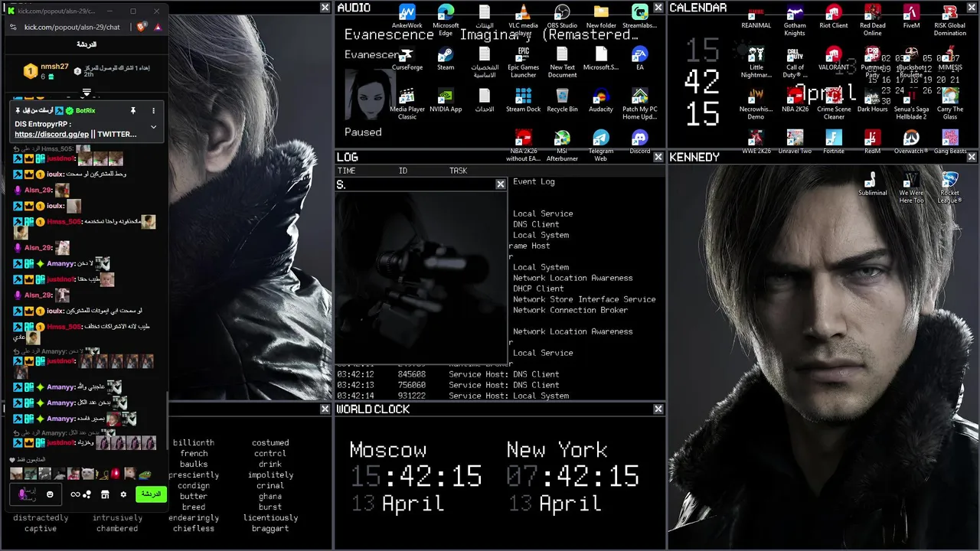The height and width of the screenshot is (551, 980).
Task: Open the Fortnite desktop shortcut
Action: (x=834, y=142)
